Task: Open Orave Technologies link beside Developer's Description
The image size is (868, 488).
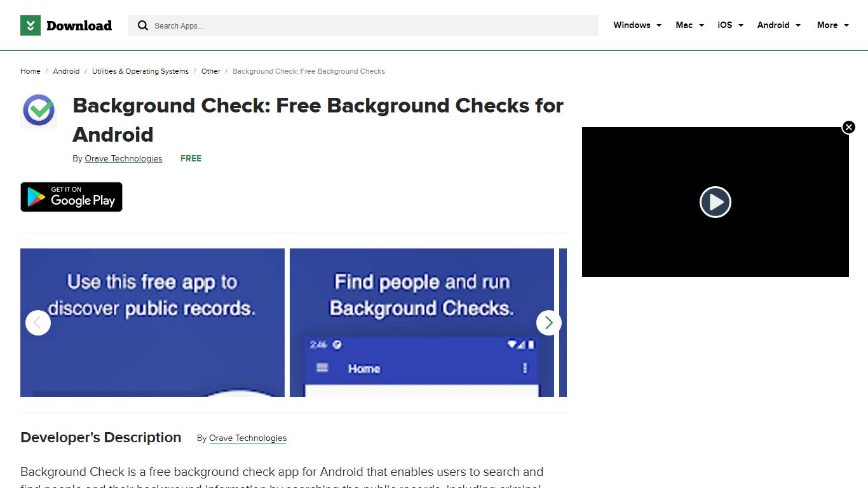Action: coord(248,438)
